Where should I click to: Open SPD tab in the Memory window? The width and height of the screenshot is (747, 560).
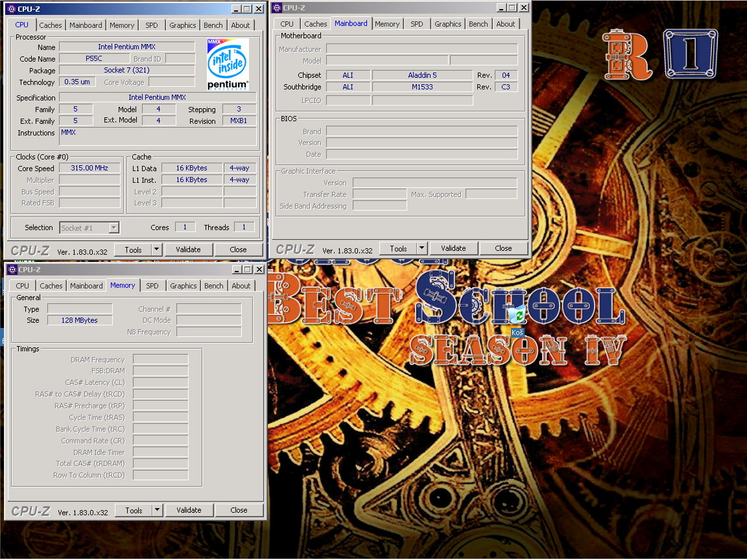pos(152,286)
